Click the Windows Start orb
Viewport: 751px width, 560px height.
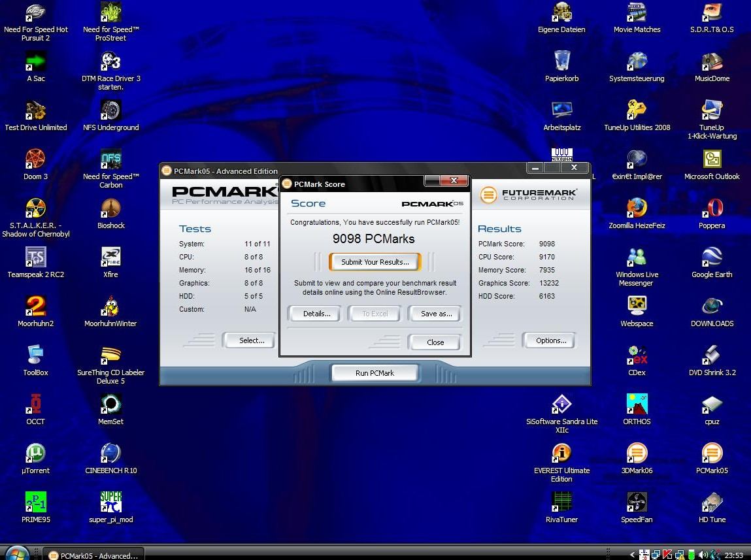pos(18,553)
